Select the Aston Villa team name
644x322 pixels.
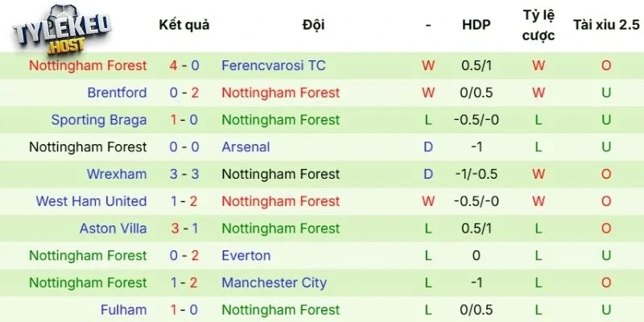coord(113,229)
